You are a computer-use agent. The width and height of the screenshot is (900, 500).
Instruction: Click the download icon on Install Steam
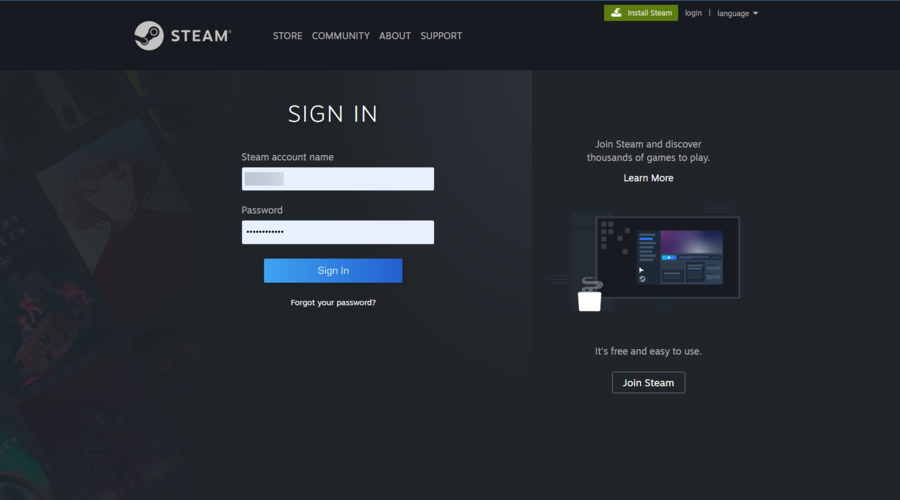pyautogui.click(x=616, y=13)
